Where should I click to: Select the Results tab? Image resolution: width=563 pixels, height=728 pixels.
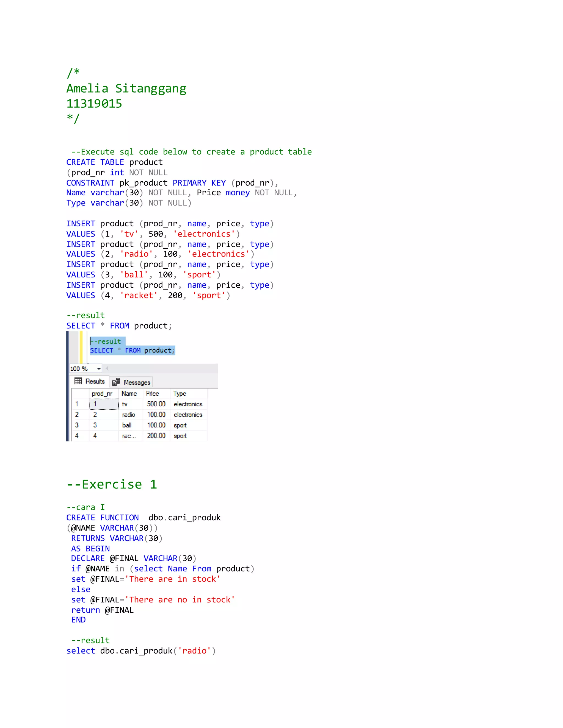pyautogui.click(x=95, y=381)
